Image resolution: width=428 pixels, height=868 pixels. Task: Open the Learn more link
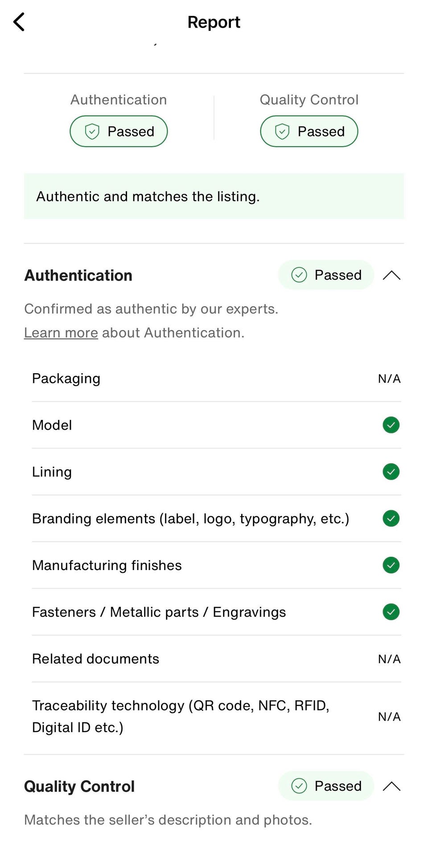point(61,333)
